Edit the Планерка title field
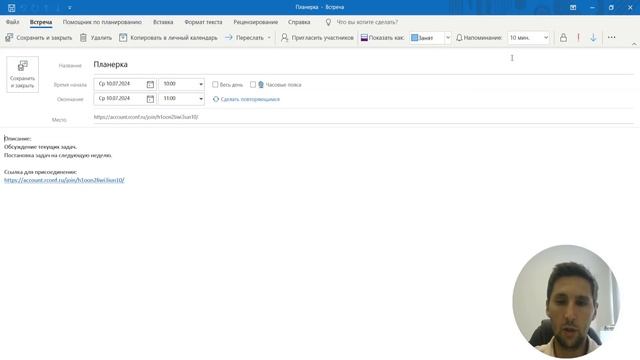This screenshot has height=360, width=640. 363,64
